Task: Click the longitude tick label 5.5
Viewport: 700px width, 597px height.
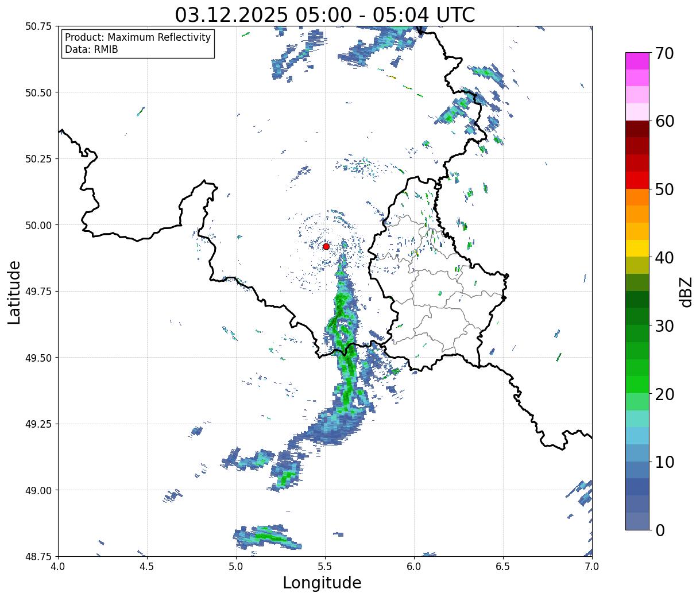Action: tap(325, 566)
